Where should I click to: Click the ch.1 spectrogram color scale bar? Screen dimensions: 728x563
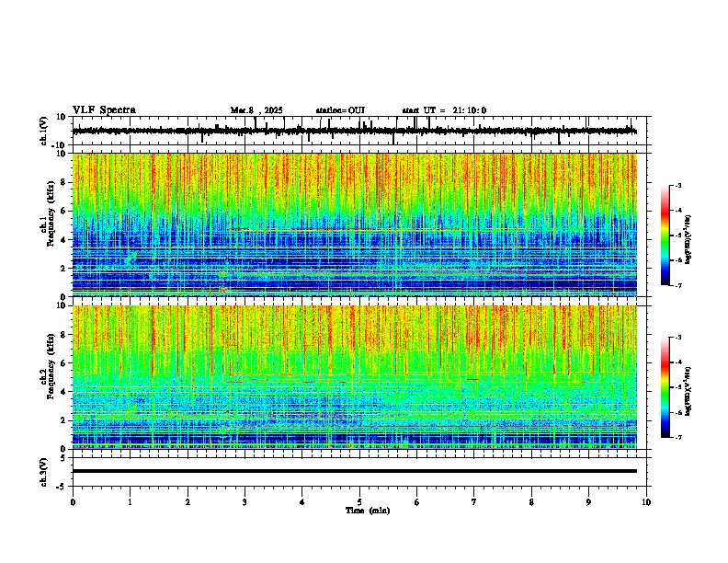point(665,236)
